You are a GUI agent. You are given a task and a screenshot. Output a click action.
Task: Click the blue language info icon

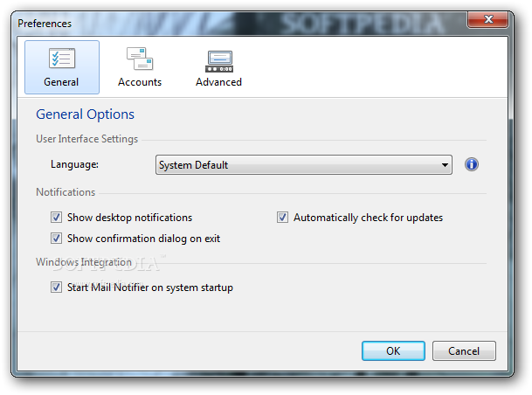click(x=471, y=164)
